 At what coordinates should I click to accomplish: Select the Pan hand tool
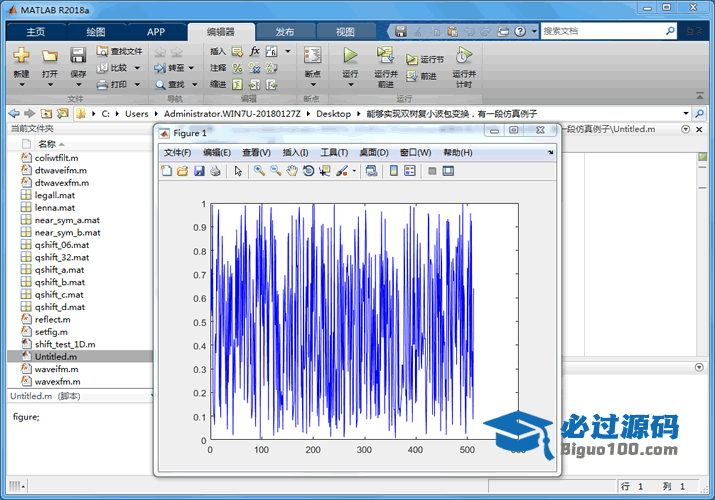292,171
